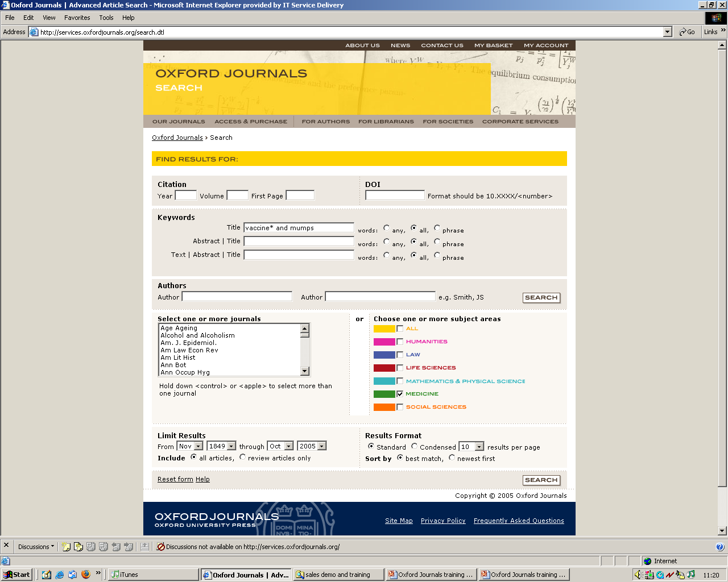Click the Social Sciences orange color swatch
The height and width of the screenshot is (582, 728).
tap(384, 407)
